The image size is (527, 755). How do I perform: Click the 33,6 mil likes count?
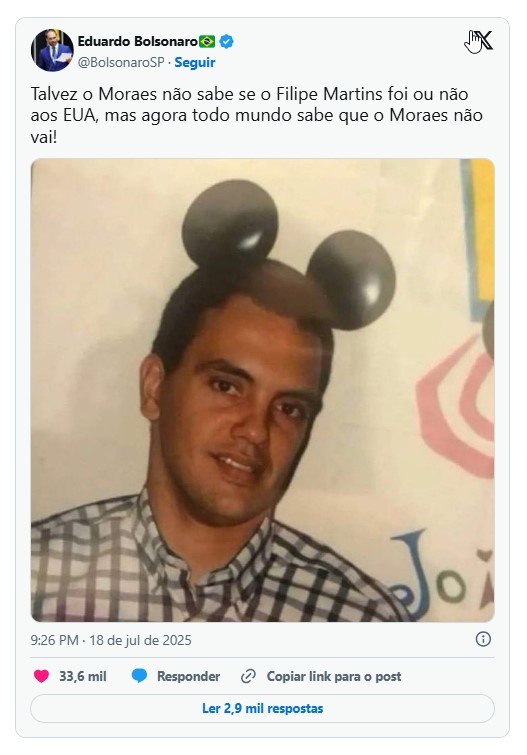[83, 677]
